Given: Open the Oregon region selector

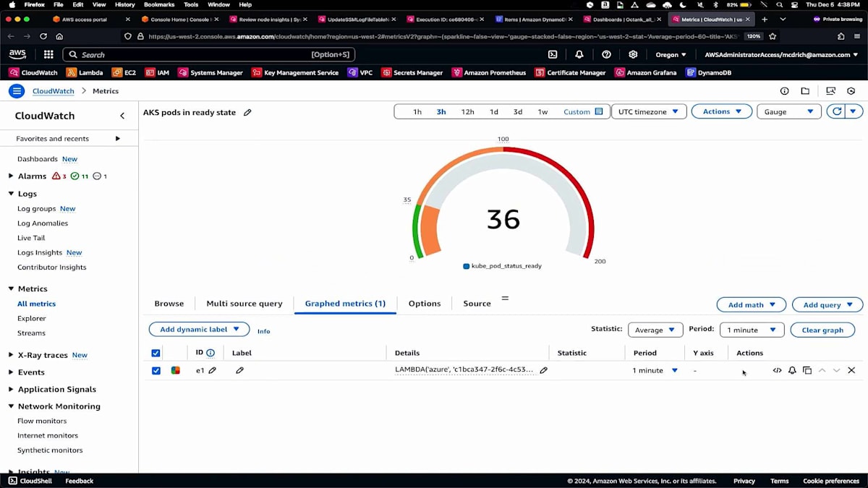Looking at the screenshot, I should pos(671,54).
